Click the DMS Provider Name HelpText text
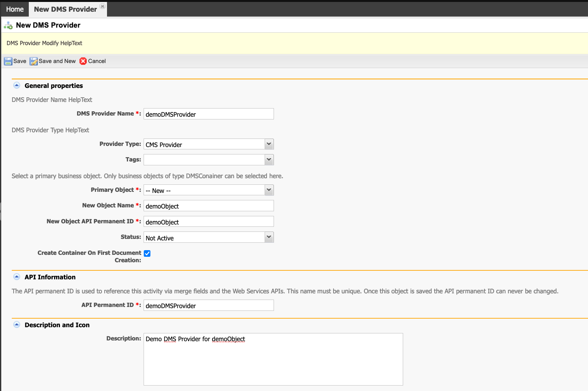 tap(52, 100)
